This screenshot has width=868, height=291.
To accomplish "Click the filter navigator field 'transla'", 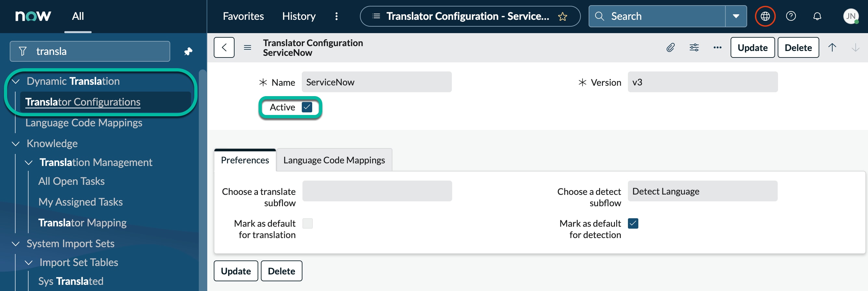I will pos(90,51).
